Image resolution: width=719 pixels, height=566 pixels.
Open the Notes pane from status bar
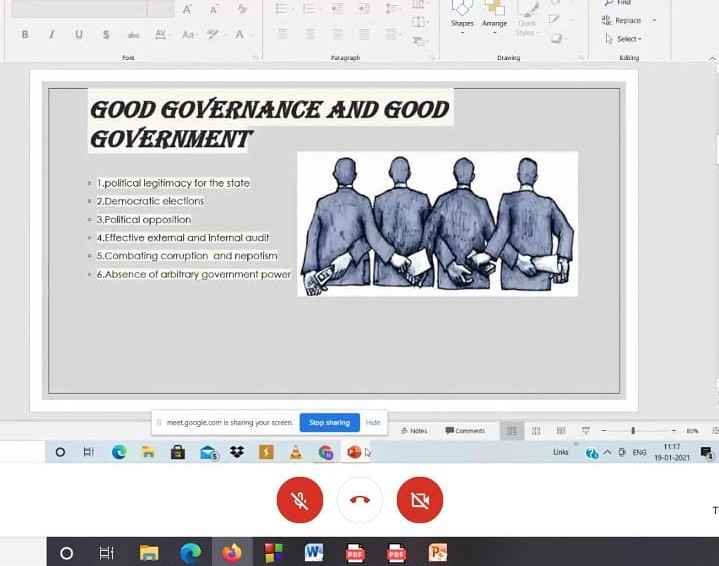pos(414,431)
